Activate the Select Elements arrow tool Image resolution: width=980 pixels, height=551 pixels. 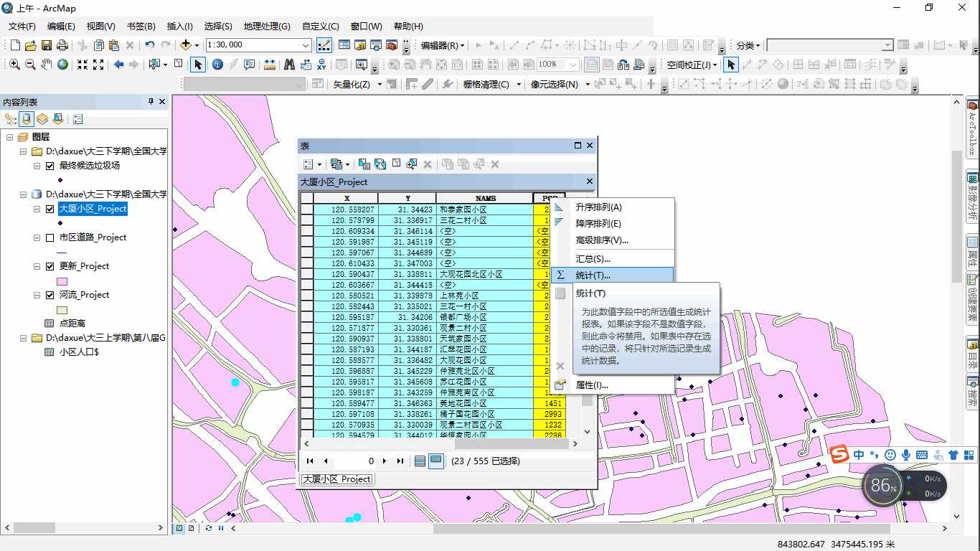[198, 65]
